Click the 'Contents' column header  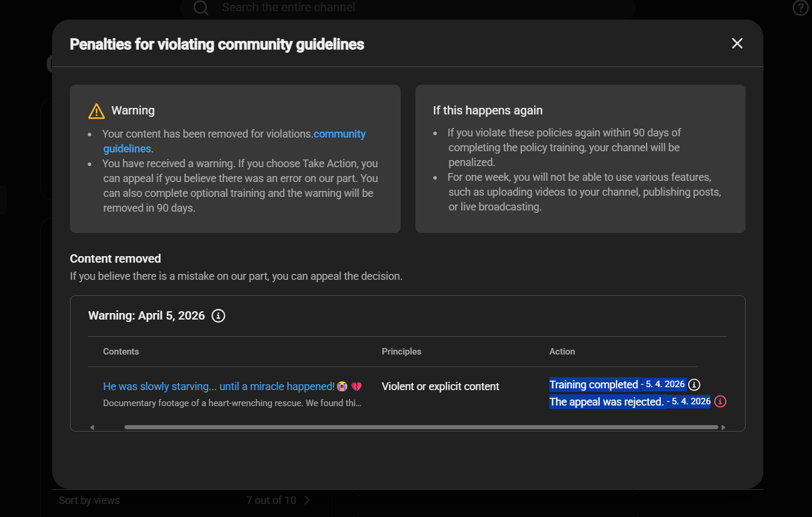click(121, 352)
